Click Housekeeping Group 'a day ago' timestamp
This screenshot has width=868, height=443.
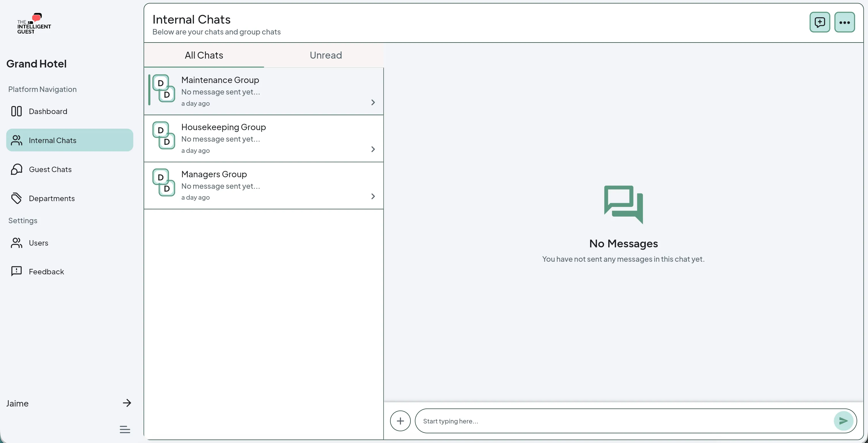point(195,150)
